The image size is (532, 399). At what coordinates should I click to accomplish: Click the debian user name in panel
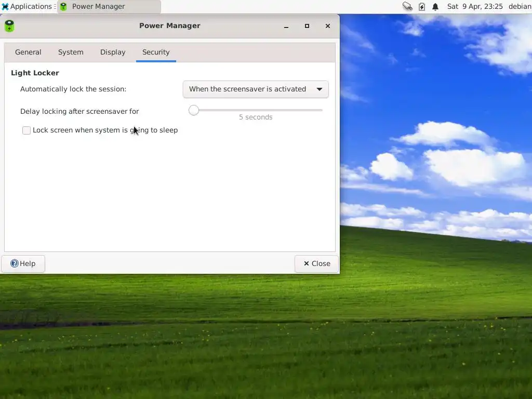click(520, 6)
